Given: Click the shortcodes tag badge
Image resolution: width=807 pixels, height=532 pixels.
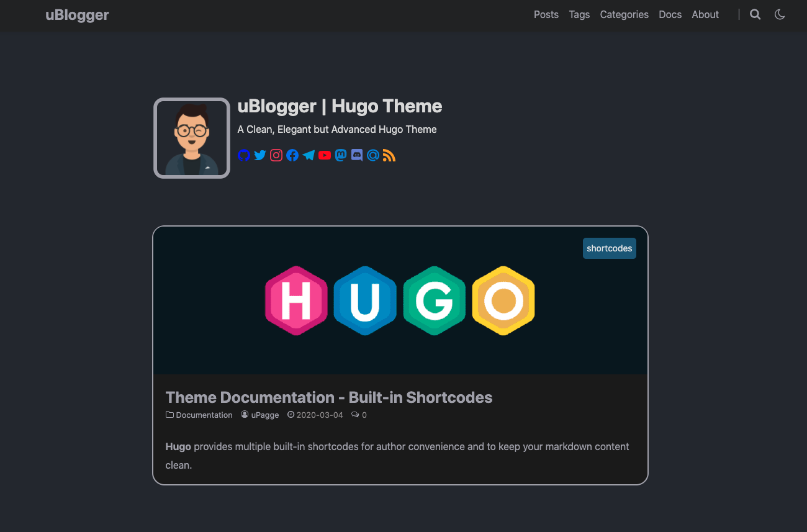Looking at the screenshot, I should [x=610, y=248].
